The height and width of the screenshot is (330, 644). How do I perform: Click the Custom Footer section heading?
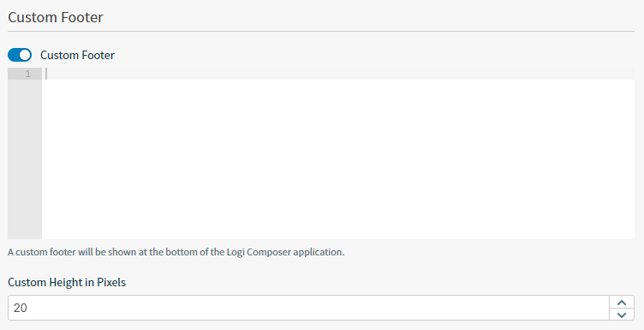click(56, 17)
